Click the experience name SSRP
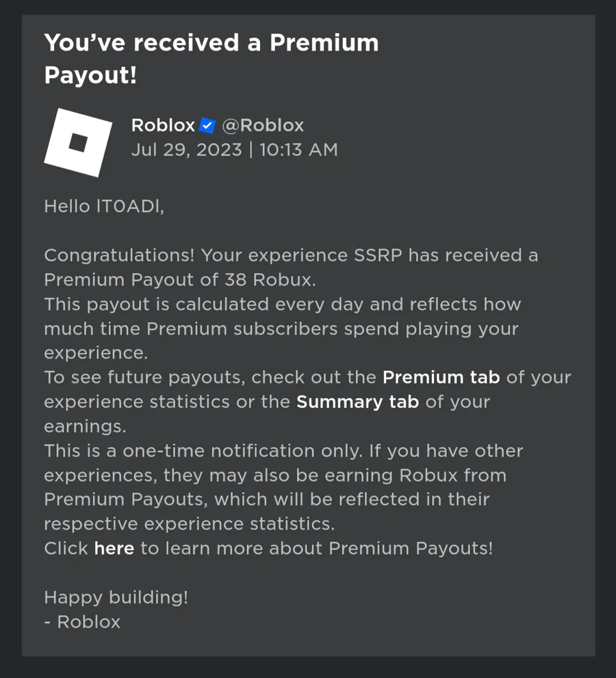 [378, 255]
